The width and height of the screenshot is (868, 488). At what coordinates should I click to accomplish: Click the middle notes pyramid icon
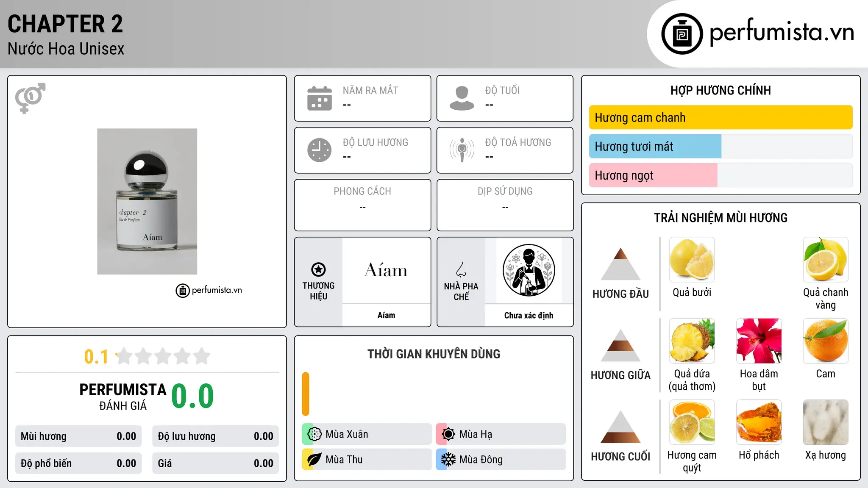tap(620, 345)
